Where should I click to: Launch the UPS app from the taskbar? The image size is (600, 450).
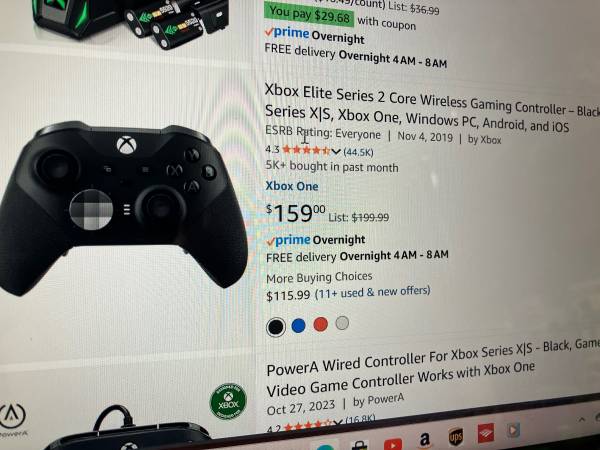pyautogui.click(x=455, y=436)
